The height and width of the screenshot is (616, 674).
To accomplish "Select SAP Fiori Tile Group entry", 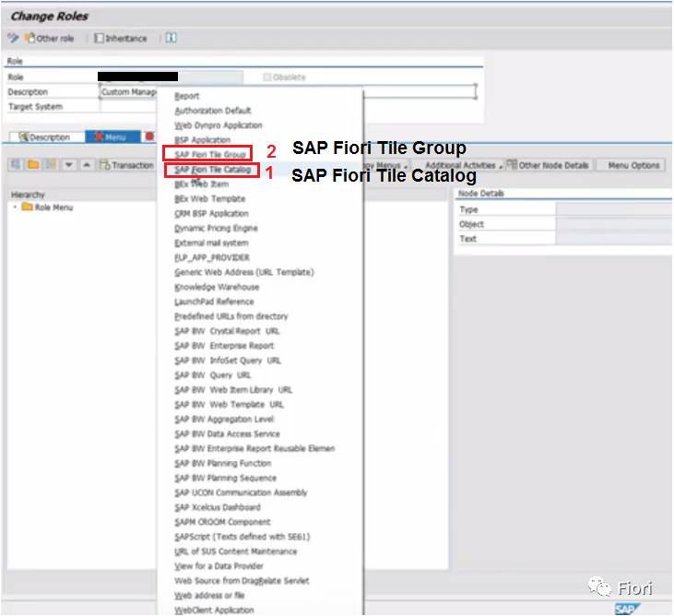I will [210, 154].
